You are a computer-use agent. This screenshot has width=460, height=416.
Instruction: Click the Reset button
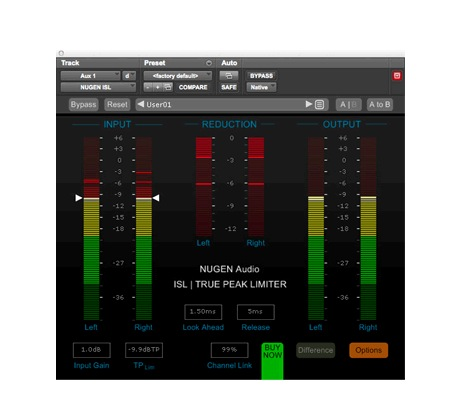(x=117, y=105)
